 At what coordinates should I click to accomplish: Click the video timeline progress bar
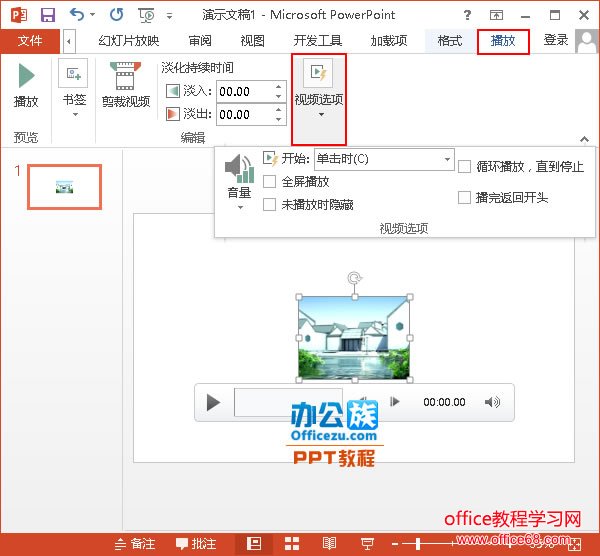pyautogui.click(x=288, y=402)
